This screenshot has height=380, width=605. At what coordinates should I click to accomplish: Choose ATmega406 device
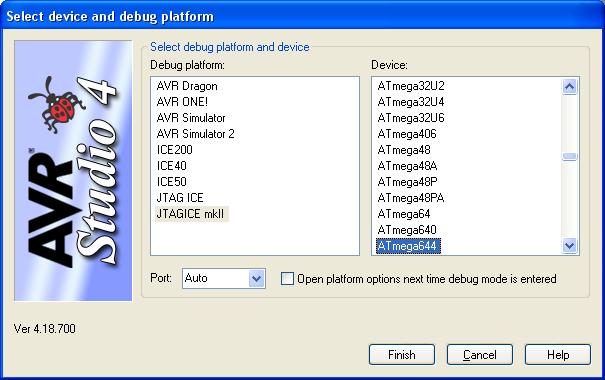coord(407,134)
